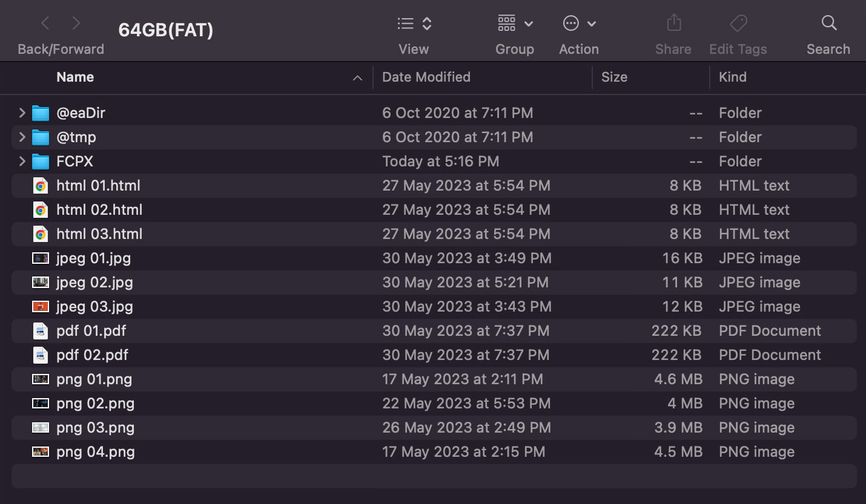Click '22 May 2023 at 5:53 PM' date
The width and height of the screenshot is (866, 504).
tap(466, 404)
